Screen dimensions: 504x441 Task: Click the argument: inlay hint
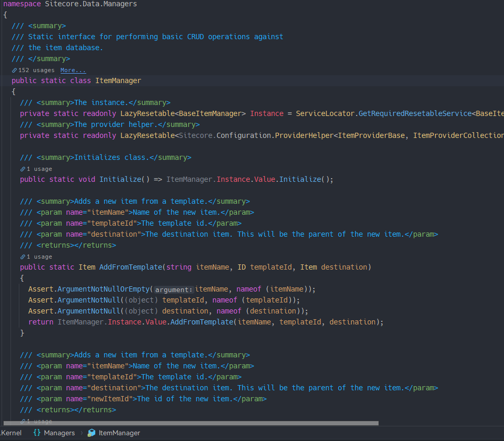click(x=174, y=289)
